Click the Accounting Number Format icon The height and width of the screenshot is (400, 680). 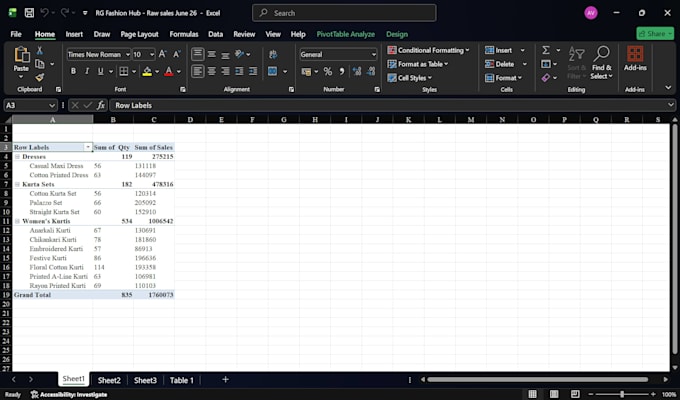[x=306, y=71]
